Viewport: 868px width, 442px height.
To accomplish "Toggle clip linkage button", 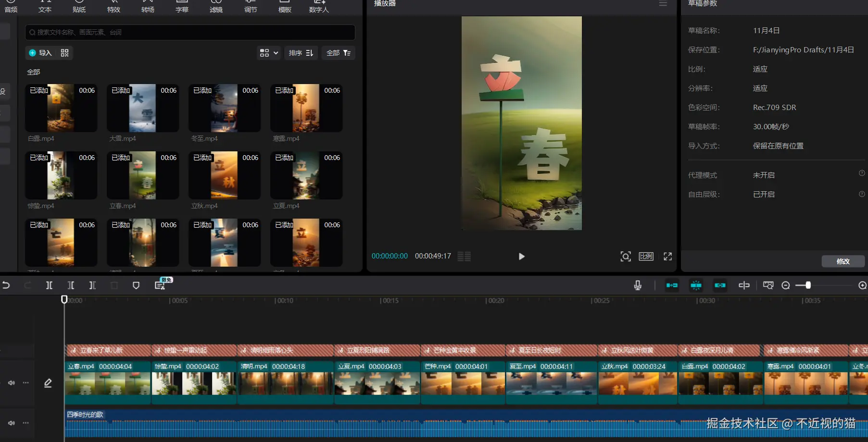I will pyautogui.click(x=720, y=285).
